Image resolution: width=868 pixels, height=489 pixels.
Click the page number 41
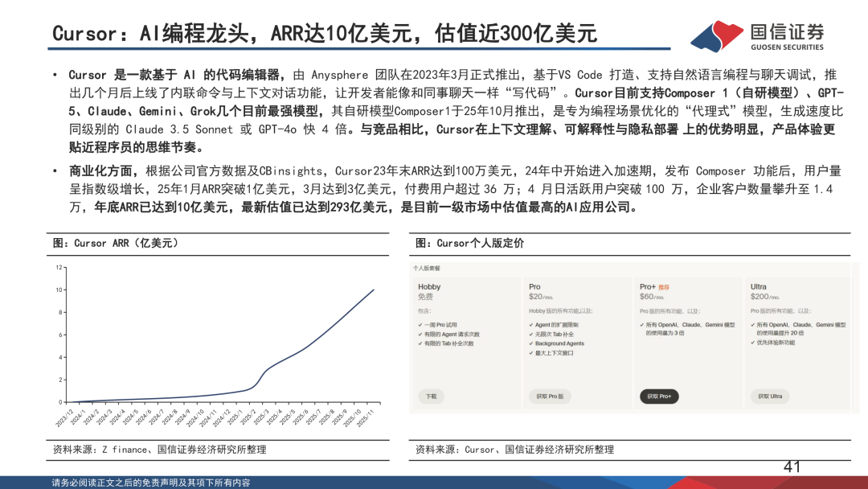coord(792,466)
